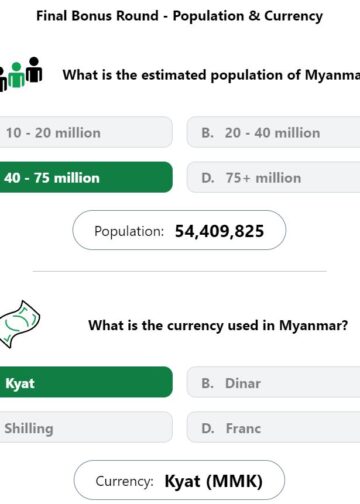Click the black person figure on right
Image resolution: width=360 pixels, height=504 pixels.
pyautogui.click(x=34, y=70)
